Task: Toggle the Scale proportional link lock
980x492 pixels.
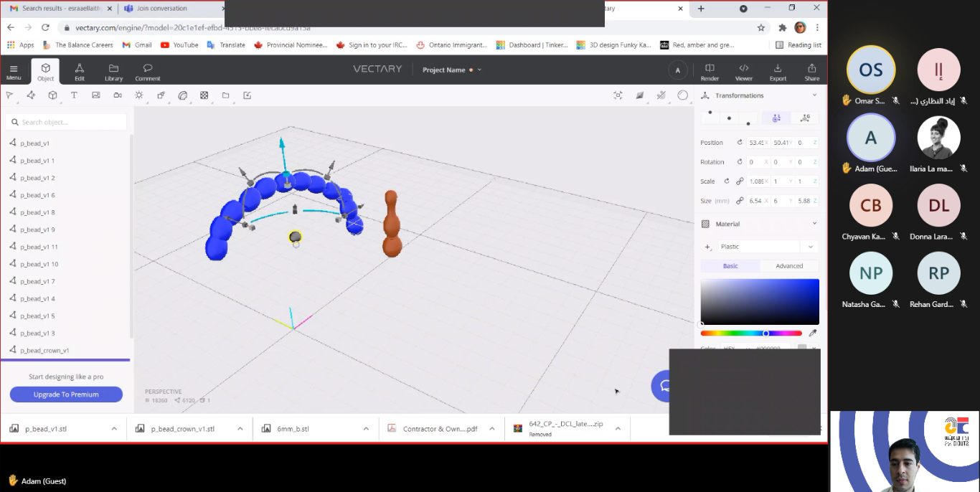Action: (740, 181)
